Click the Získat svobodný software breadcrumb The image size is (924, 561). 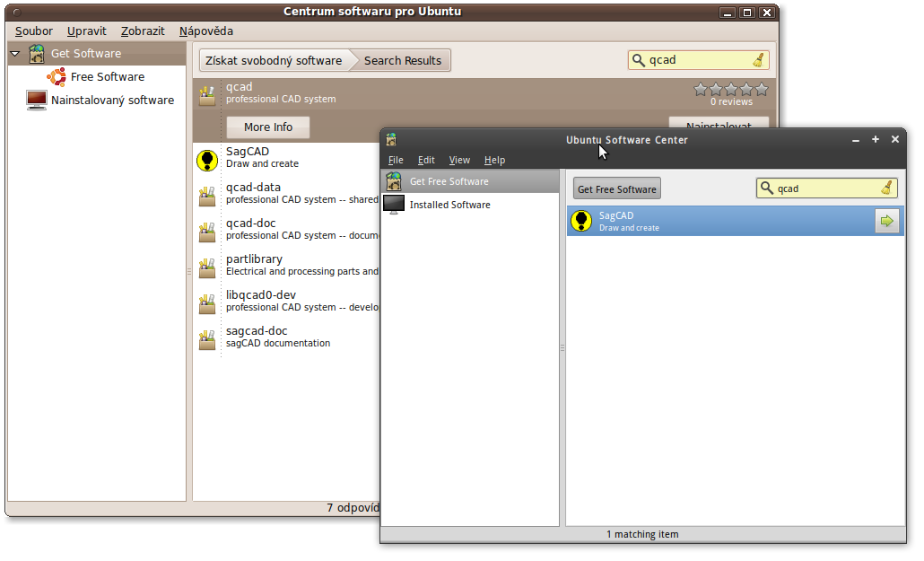tap(275, 61)
